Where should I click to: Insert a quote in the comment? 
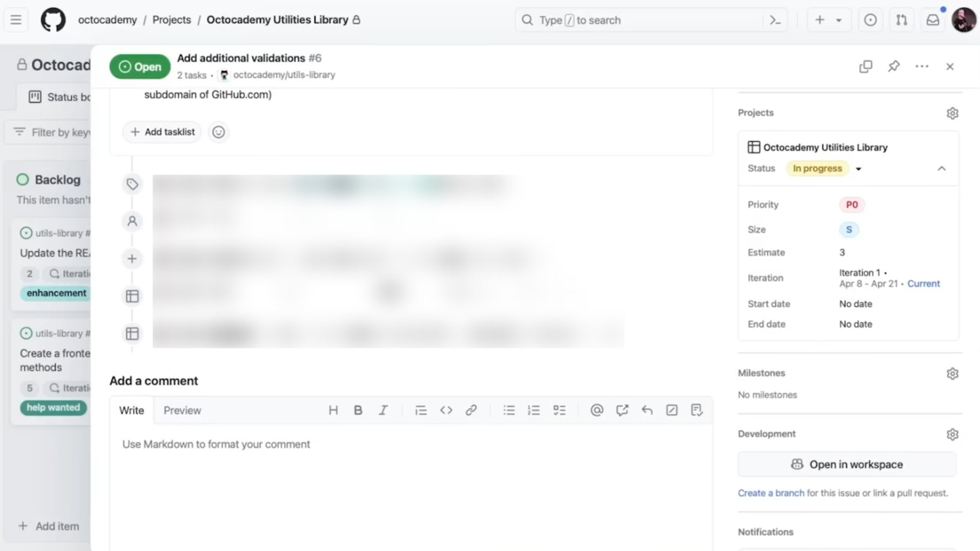point(421,411)
